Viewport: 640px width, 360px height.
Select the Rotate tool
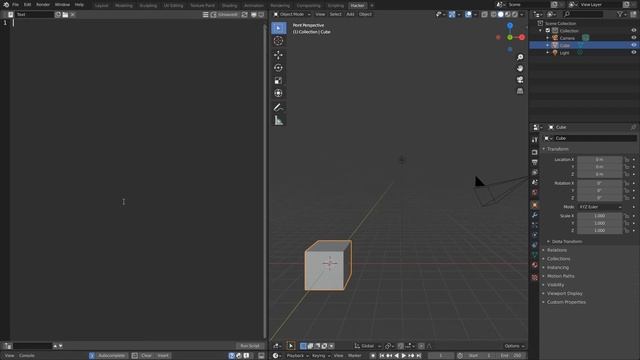[x=278, y=68]
